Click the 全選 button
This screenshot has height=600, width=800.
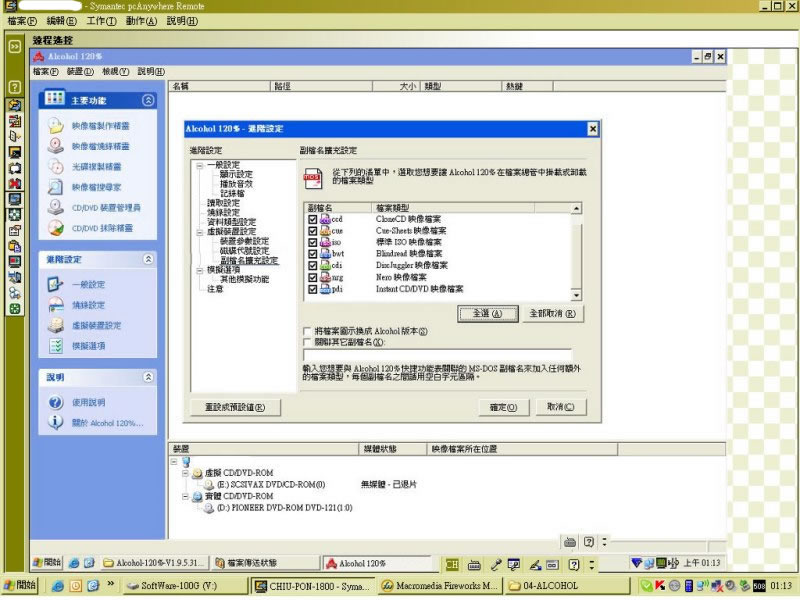tap(488, 314)
